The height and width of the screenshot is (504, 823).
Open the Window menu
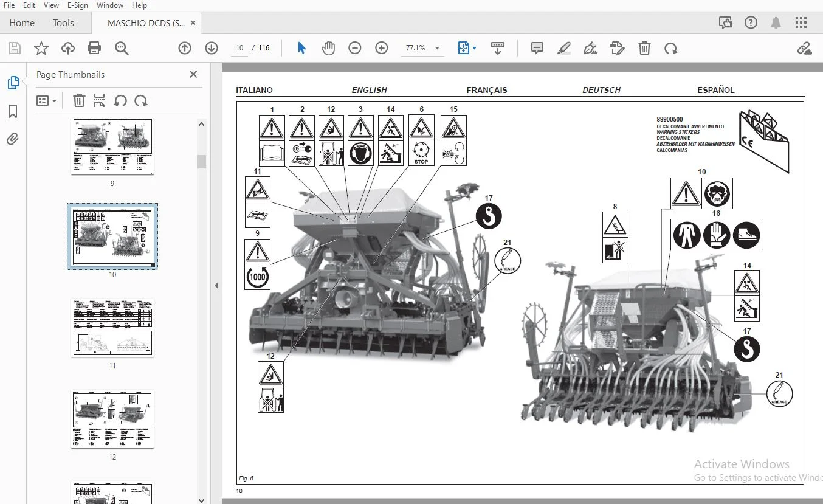pos(110,5)
